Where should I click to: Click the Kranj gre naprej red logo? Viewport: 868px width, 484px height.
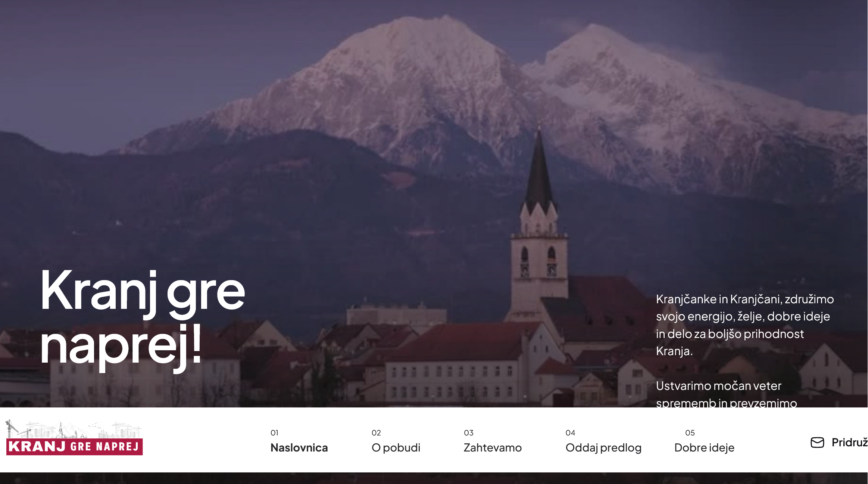click(74, 447)
